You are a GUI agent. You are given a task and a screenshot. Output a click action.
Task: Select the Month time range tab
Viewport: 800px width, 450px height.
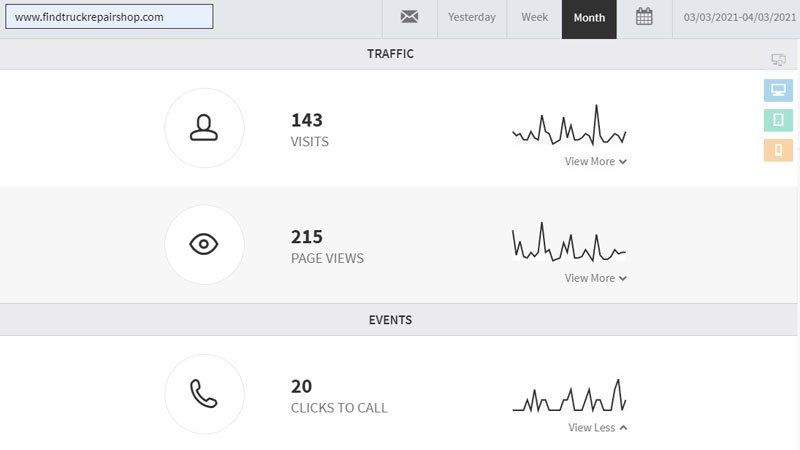click(x=589, y=18)
